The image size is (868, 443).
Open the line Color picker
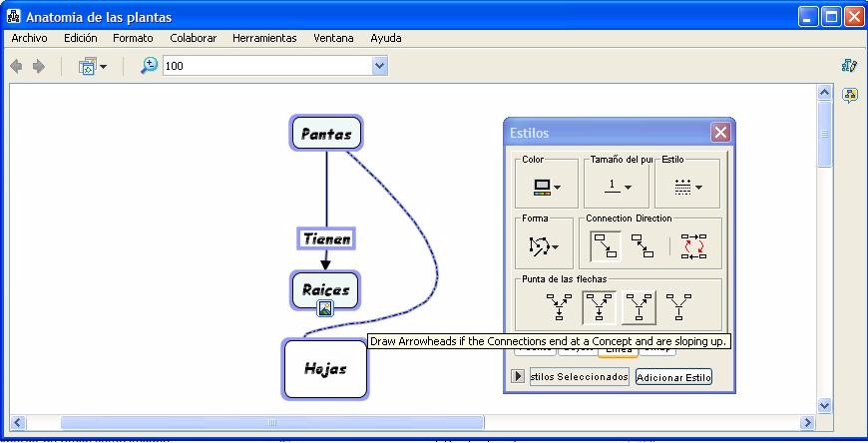pyautogui.click(x=547, y=187)
